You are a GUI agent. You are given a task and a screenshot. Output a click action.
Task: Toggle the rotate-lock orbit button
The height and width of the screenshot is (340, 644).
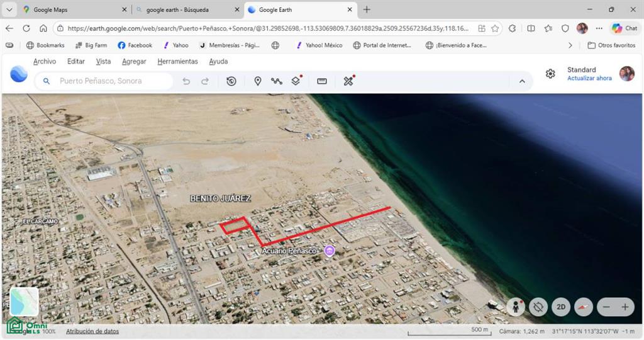538,307
